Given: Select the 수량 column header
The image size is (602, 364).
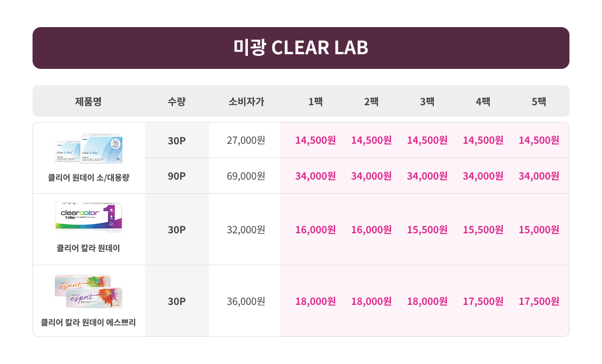Looking at the screenshot, I should click(x=177, y=101).
